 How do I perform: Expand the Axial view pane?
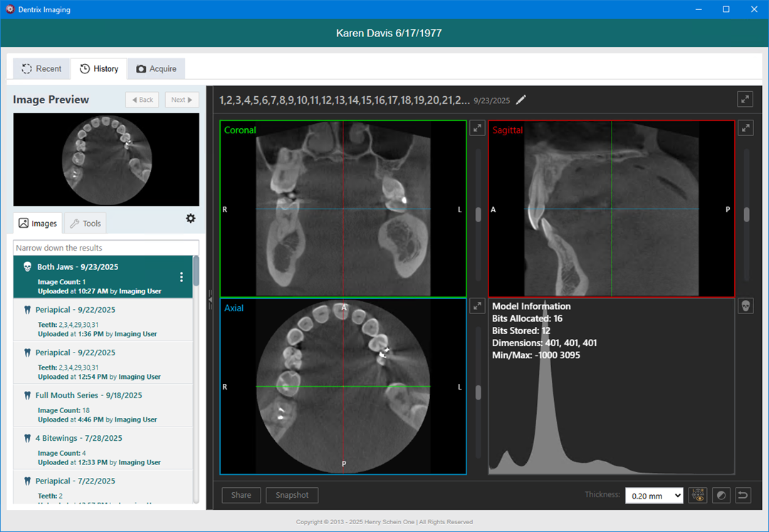[477, 306]
